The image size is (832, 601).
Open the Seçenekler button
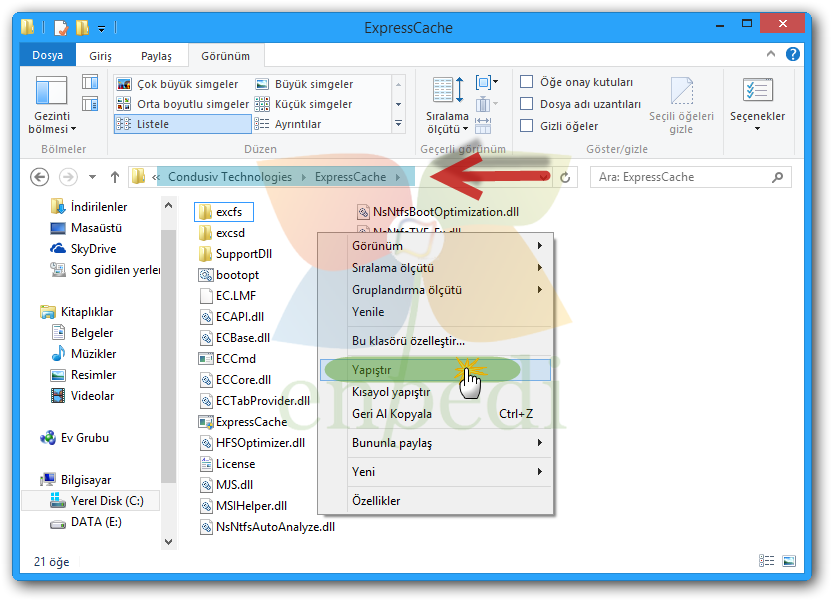757,105
